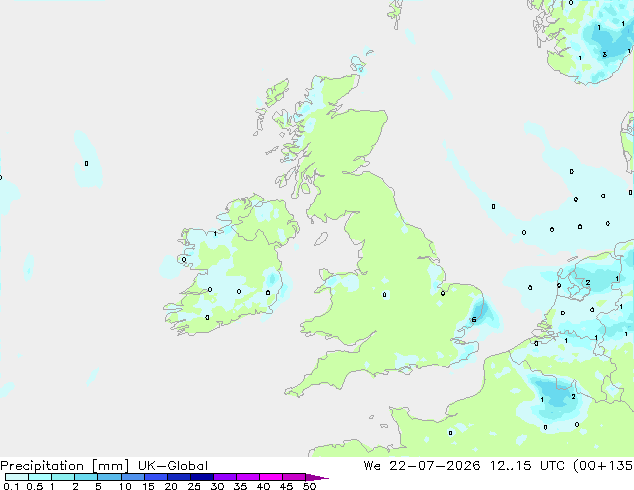Click the 'UK-Global' model label
Screen dimensions: 634x490
click(x=173, y=466)
